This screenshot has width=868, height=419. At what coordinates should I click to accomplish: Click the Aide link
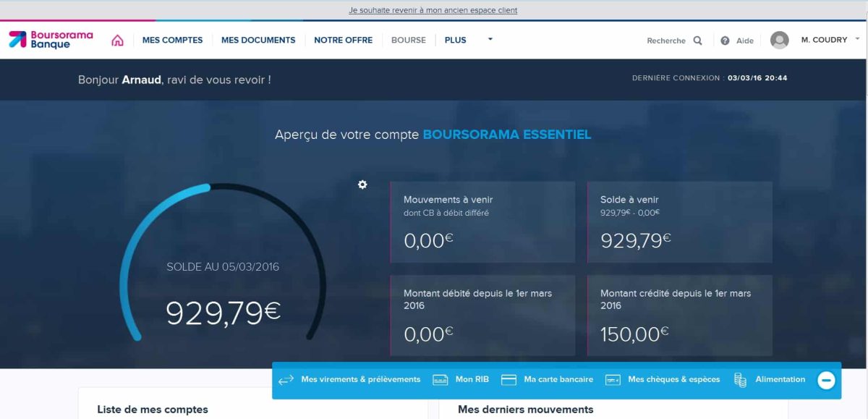(x=745, y=41)
